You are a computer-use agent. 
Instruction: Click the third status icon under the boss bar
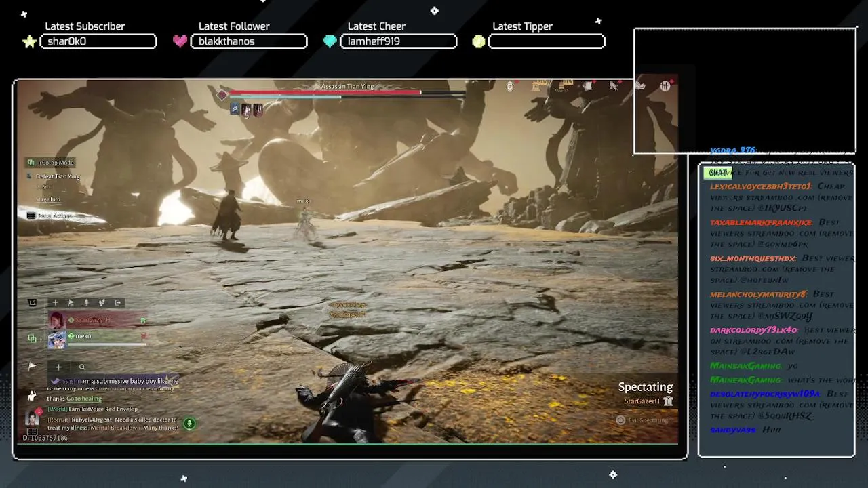(258, 109)
